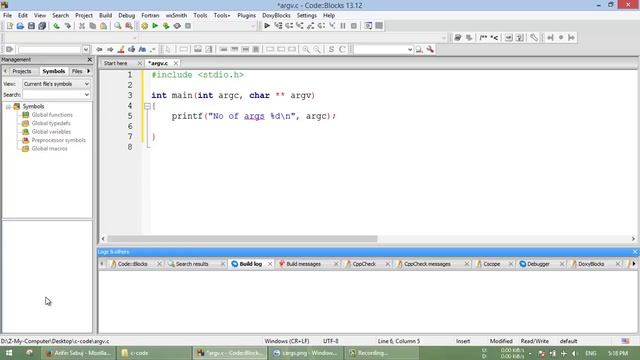
Task: Click the DoxyBlocks wrench preferences icon
Action: click(x=534, y=38)
